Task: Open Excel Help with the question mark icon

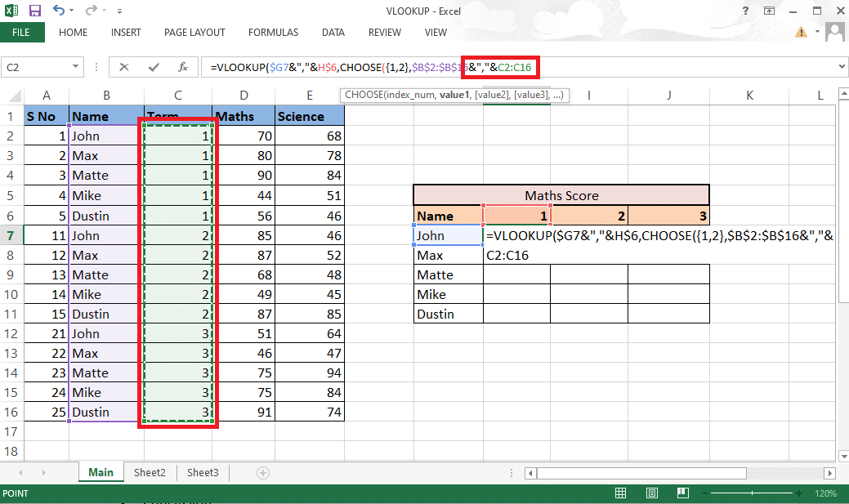Action: (x=745, y=11)
